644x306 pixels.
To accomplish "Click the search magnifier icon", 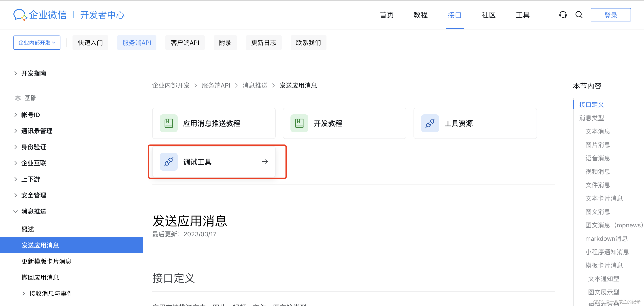I will click(x=579, y=15).
